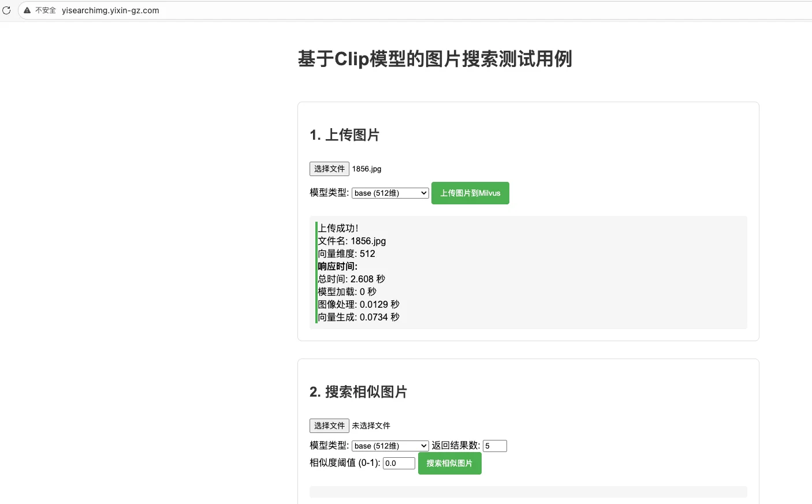Click 选择文件 in the 搜索相似图片 section

(x=329, y=425)
